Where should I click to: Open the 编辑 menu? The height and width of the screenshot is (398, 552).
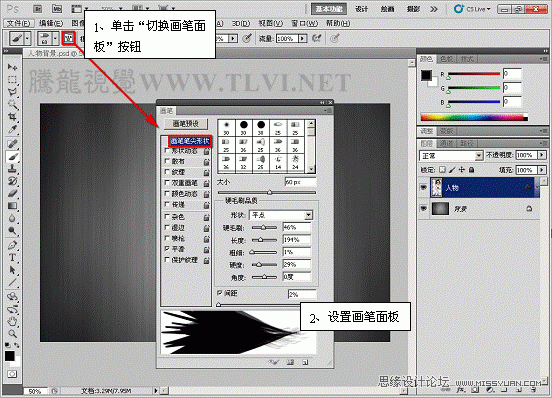pos(51,24)
